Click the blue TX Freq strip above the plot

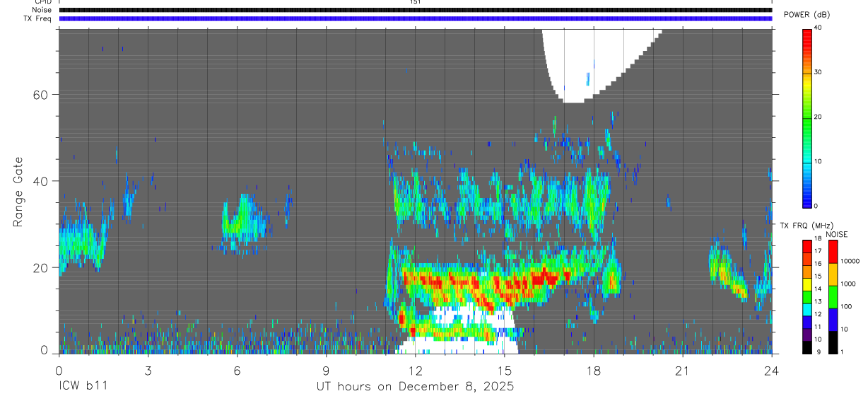click(x=416, y=18)
